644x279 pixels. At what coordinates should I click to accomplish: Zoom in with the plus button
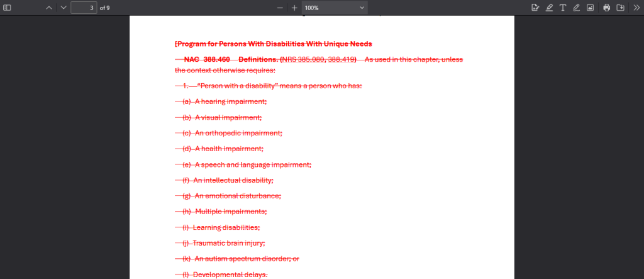pyautogui.click(x=294, y=8)
